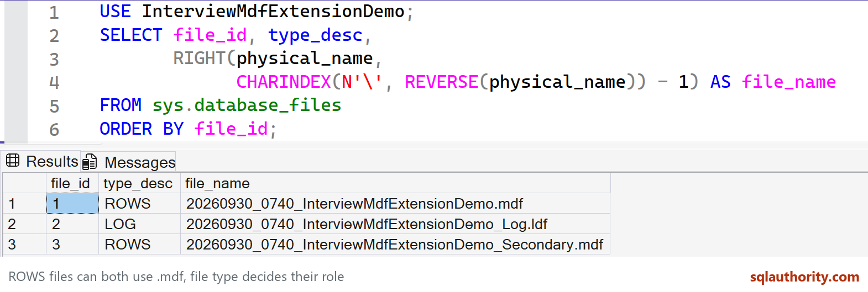Click the highlighted file_id cell with value 1

tap(72, 204)
